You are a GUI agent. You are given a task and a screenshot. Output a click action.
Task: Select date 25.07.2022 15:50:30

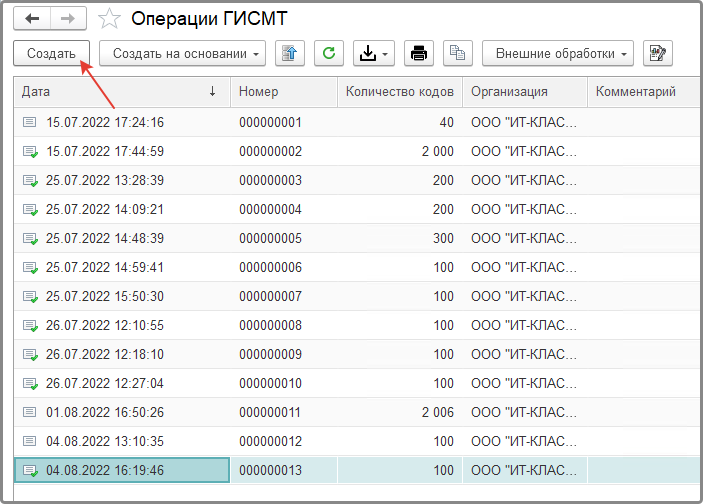pyautogui.click(x=105, y=296)
